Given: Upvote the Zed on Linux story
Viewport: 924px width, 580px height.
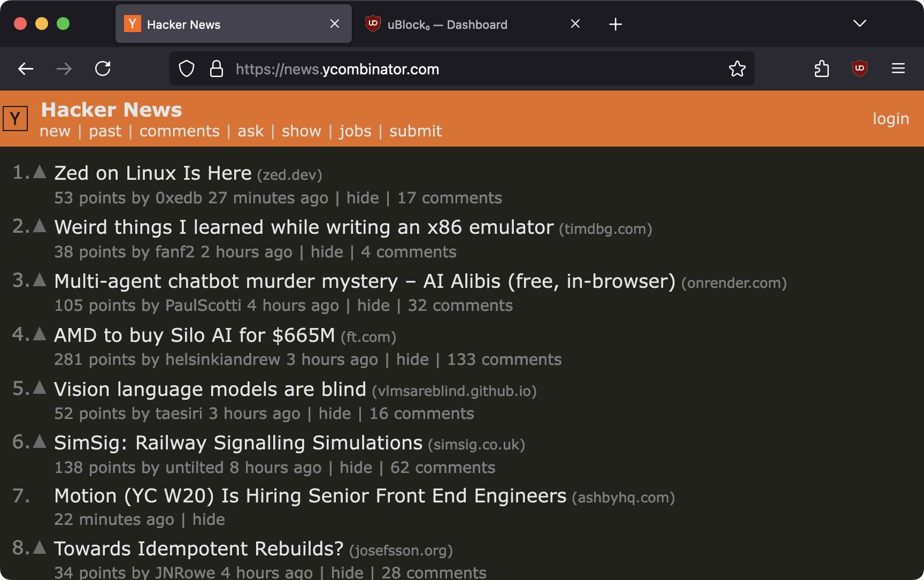Looking at the screenshot, I should pos(39,171).
